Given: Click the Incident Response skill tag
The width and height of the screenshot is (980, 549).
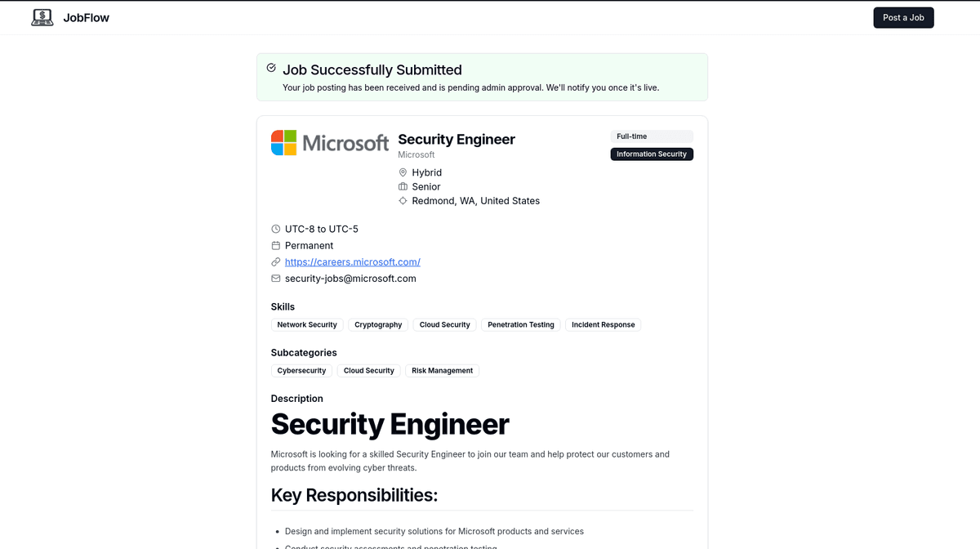Looking at the screenshot, I should point(604,324).
